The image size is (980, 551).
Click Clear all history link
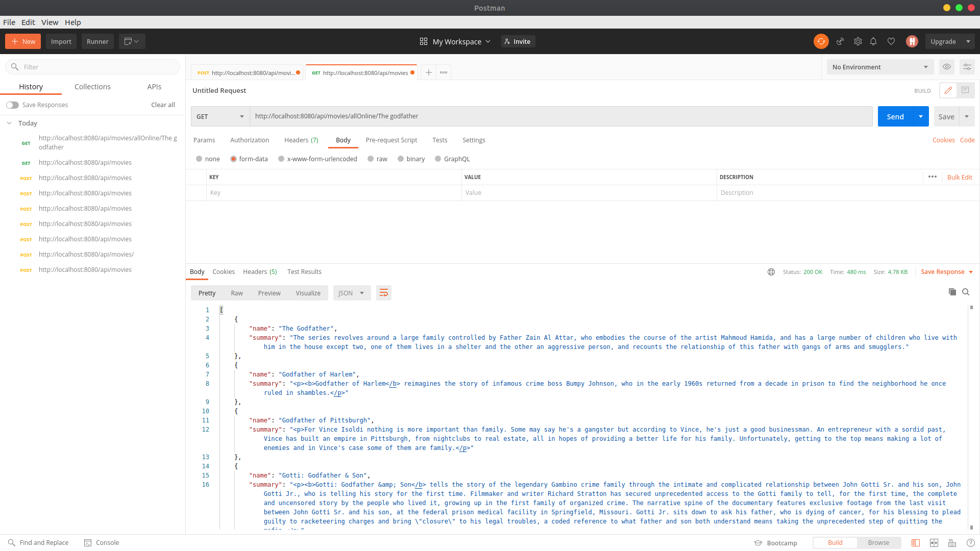tap(163, 105)
